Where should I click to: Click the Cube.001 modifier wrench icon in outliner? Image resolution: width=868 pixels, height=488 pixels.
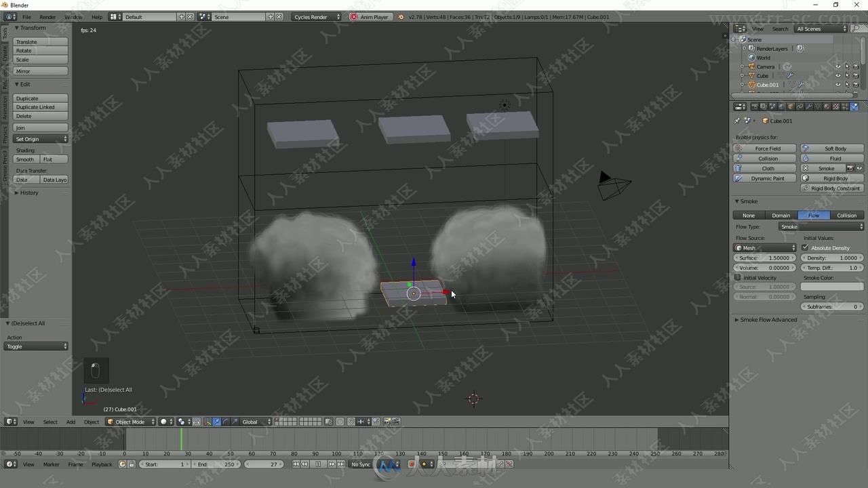[x=802, y=85]
